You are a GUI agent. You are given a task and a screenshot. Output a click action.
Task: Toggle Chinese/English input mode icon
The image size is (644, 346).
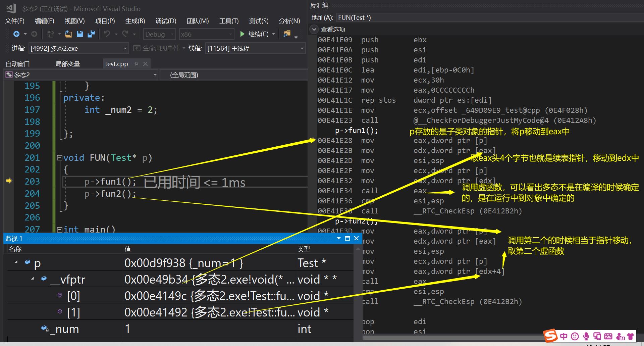pos(564,336)
